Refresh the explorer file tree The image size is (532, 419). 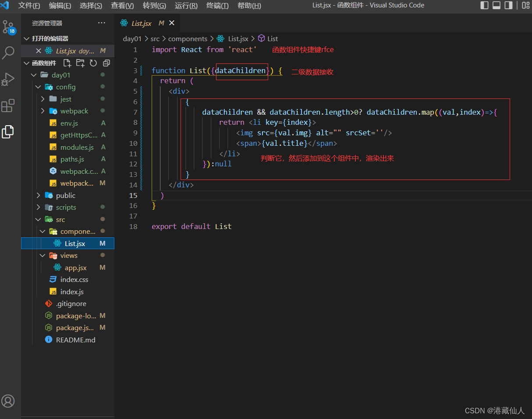(x=93, y=63)
